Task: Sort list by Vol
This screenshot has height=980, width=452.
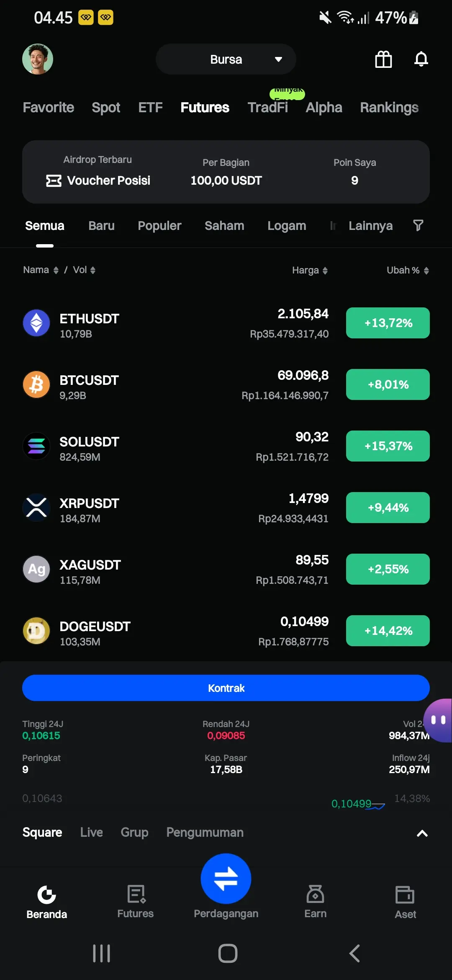Action: pyautogui.click(x=84, y=270)
